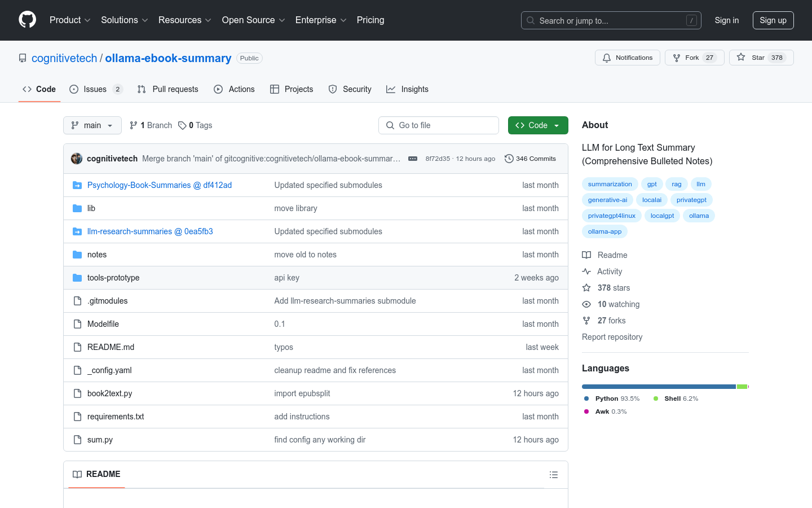Click file icon for Modelfile
This screenshot has width=812, height=508.
[x=77, y=324]
